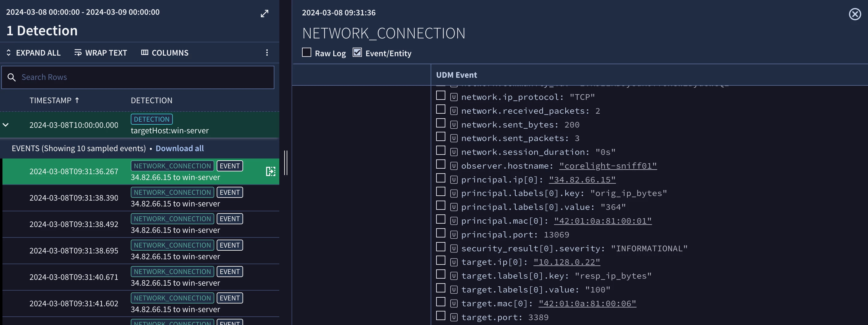Select the event at 2024-03-08T09:31:40.671
This screenshot has width=868, height=325.
(x=141, y=277)
